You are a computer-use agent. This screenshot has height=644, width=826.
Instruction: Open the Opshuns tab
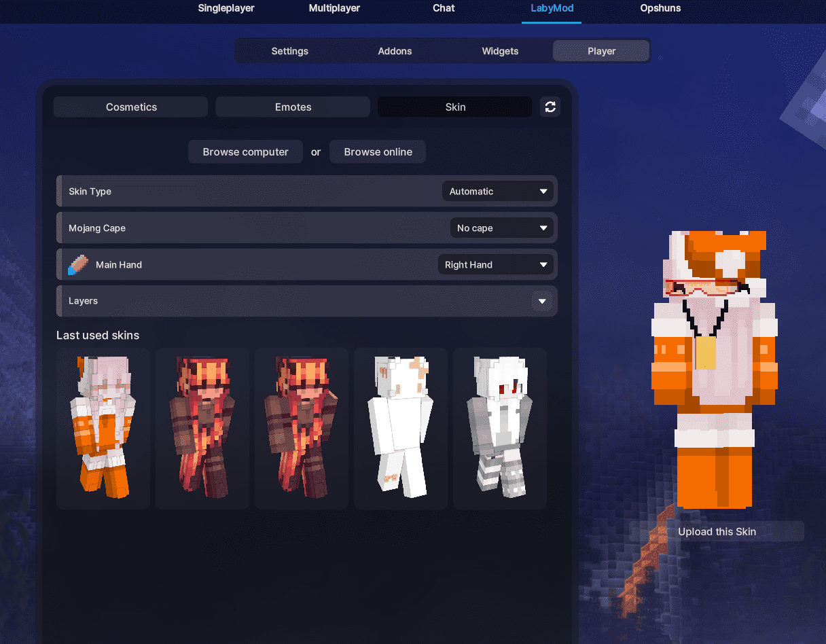click(660, 8)
